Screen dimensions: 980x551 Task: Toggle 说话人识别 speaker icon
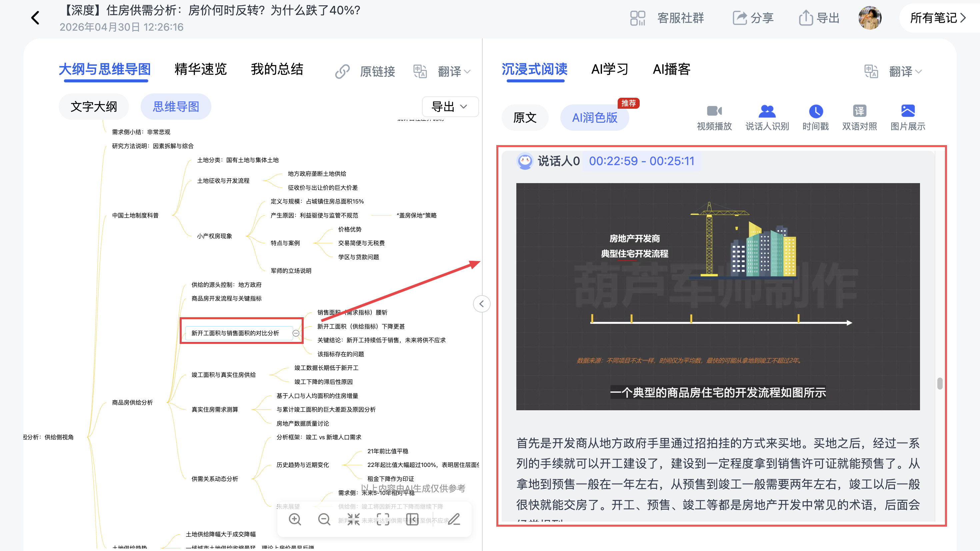click(767, 111)
